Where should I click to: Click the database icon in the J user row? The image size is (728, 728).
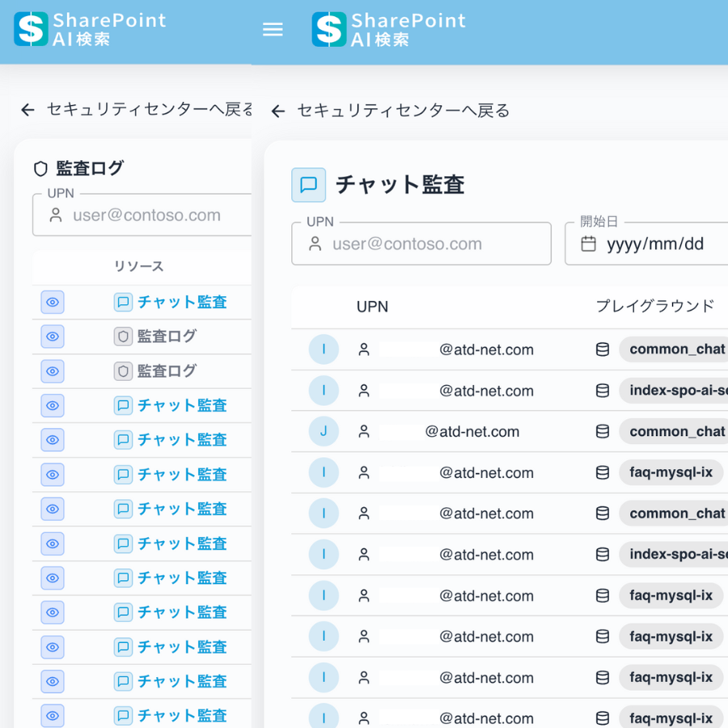point(603,431)
